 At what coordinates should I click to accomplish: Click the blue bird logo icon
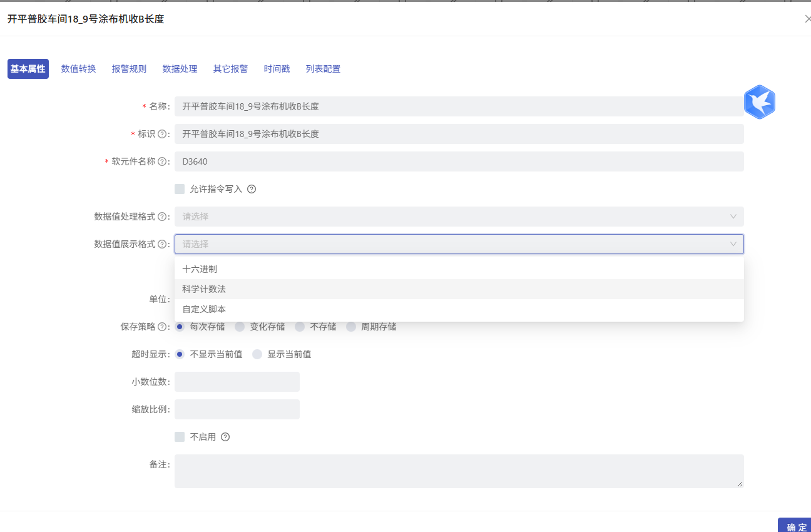(760, 102)
